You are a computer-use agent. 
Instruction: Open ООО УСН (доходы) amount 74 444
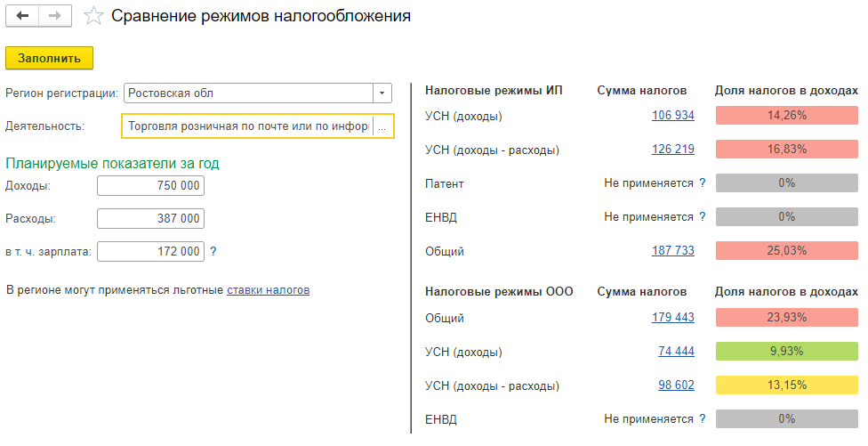click(676, 352)
